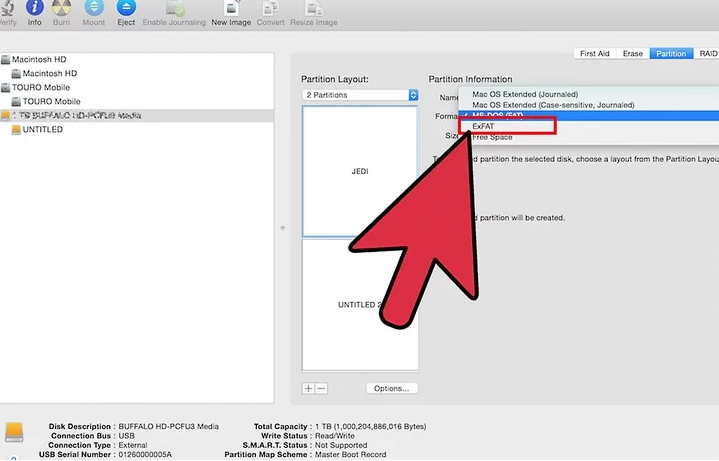Click the Master Boot Record text
Viewport: 719px width, 461px height.
[x=350, y=455]
